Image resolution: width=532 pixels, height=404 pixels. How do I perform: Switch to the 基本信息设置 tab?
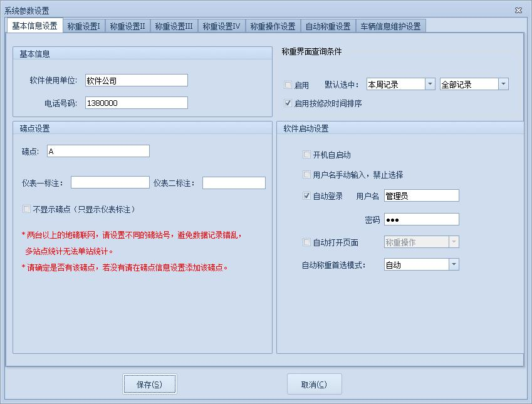pos(34,26)
